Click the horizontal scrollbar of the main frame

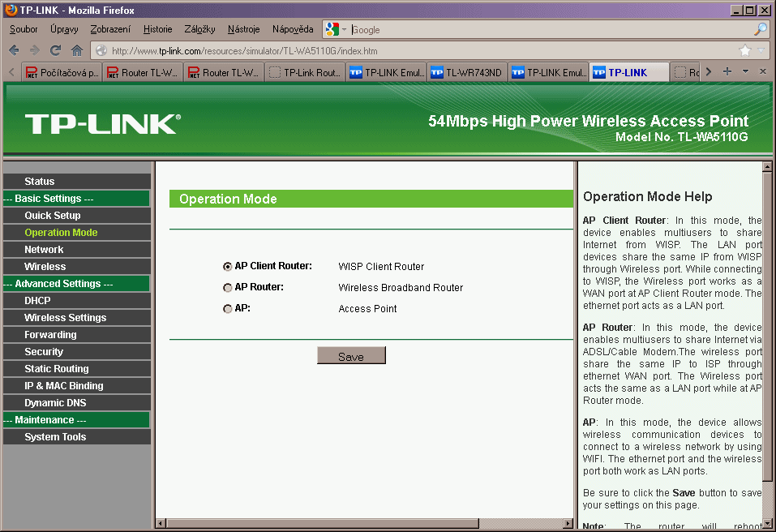tap(324, 523)
